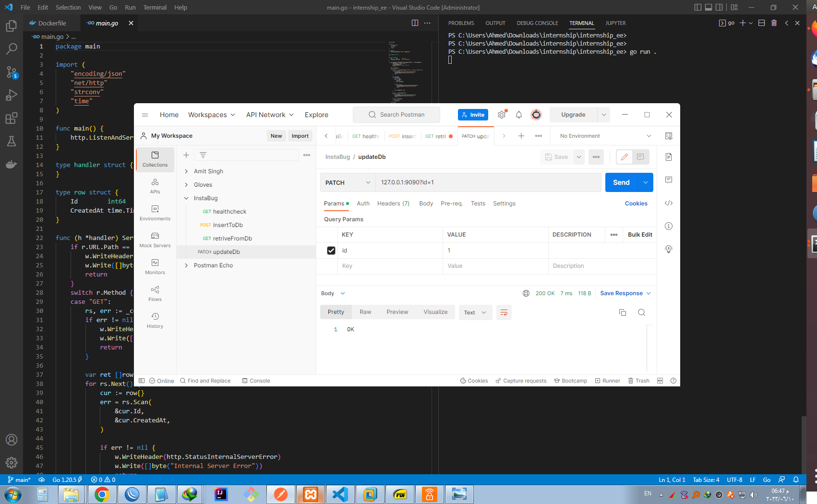Image resolution: width=817 pixels, height=504 pixels.
Task: Select retriveFromDb request
Action: 232,239
